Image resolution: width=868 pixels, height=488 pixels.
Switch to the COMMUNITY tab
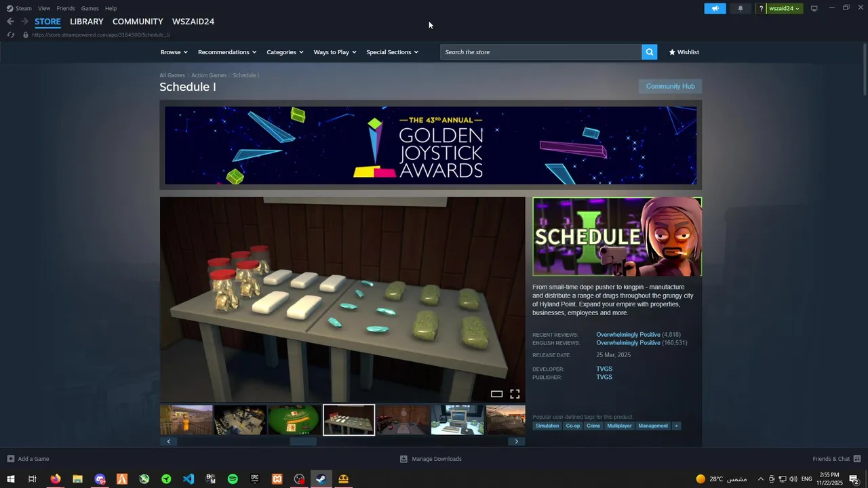click(x=138, y=22)
